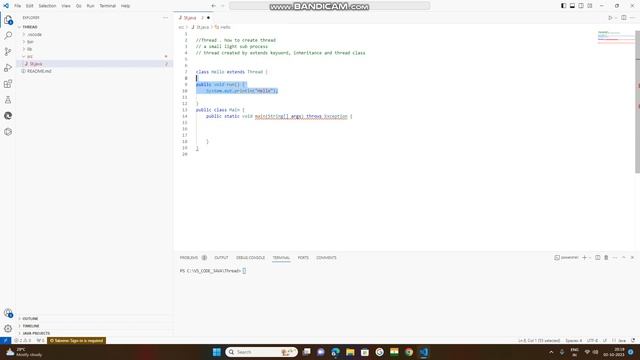Viewport: 640px width, 360px height.
Task: Open editor more actions ellipsis
Action: coord(632,18)
